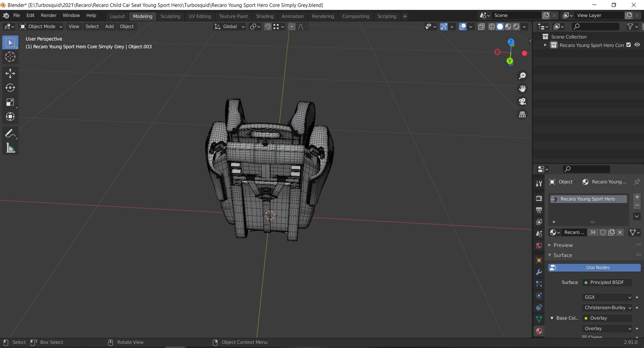Choose the Scale tool
644x348 pixels.
click(x=10, y=103)
